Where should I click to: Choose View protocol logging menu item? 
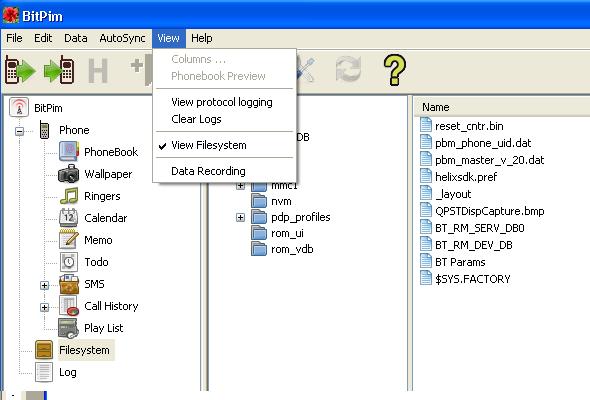pyautogui.click(x=225, y=102)
